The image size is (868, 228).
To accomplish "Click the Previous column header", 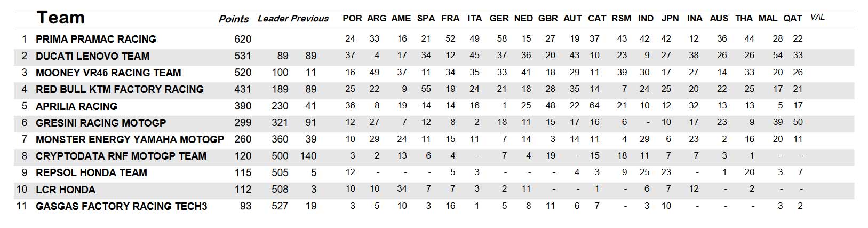I will [310, 19].
